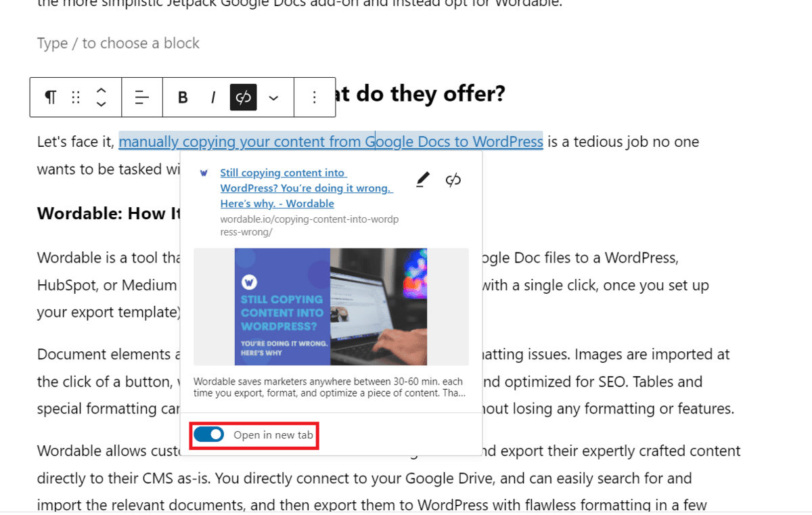Image resolution: width=812 pixels, height=515 pixels.
Task: Toggle Bold formatting
Action: (182, 97)
